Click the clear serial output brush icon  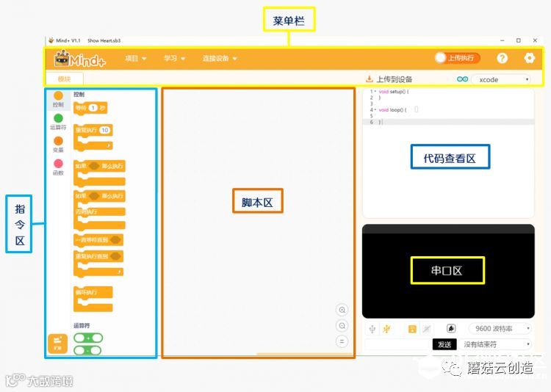point(451,328)
